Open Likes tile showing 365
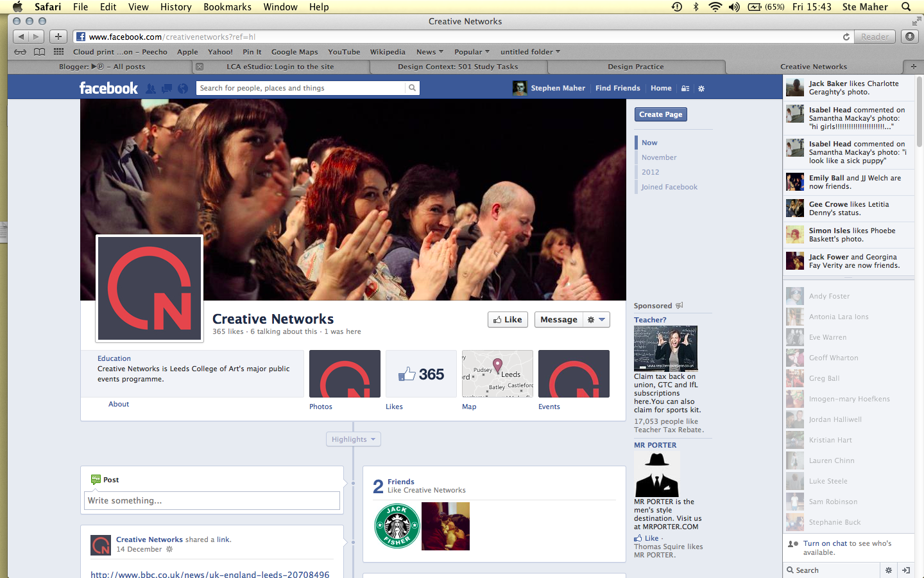924x578 pixels. (x=421, y=374)
